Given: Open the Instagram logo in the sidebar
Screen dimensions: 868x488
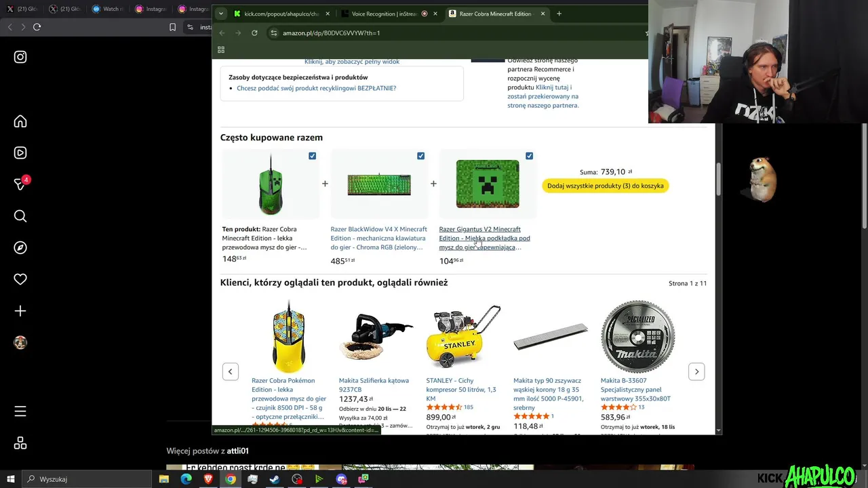Looking at the screenshot, I should tap(20, 57).
